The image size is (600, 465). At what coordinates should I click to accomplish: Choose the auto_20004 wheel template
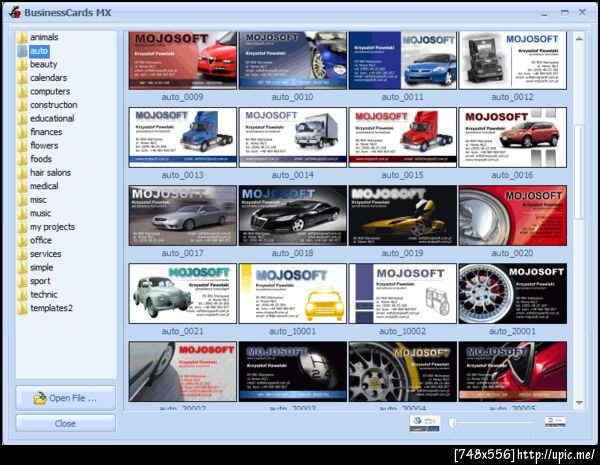tap(403, 372)
